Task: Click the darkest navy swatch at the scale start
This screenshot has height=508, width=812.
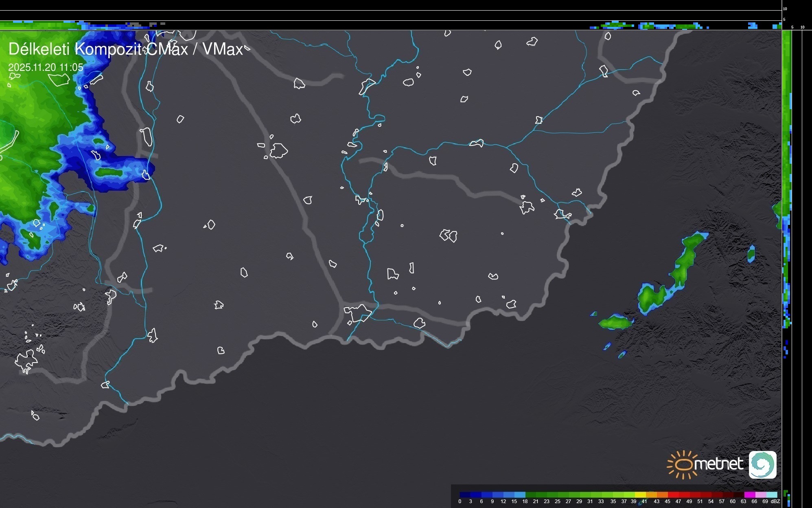Action: pyautogui.click(x=465, y=495)
